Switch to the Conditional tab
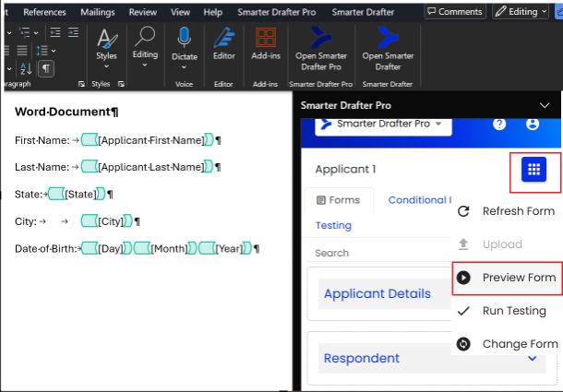Image resolution: width=563 pixels, height=392 pixels. pyautogui.click(x=419, y=200)
